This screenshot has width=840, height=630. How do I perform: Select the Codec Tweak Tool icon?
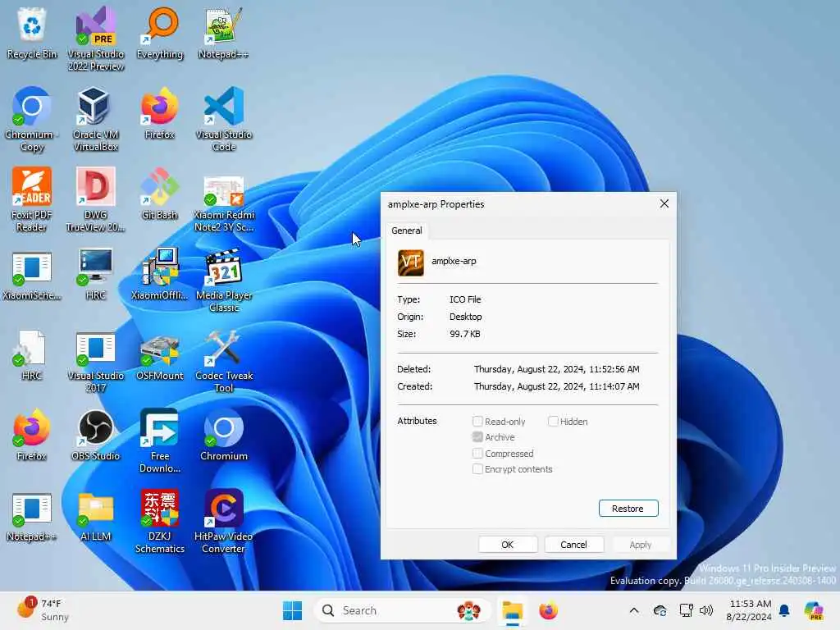click(x=223, y=360)
